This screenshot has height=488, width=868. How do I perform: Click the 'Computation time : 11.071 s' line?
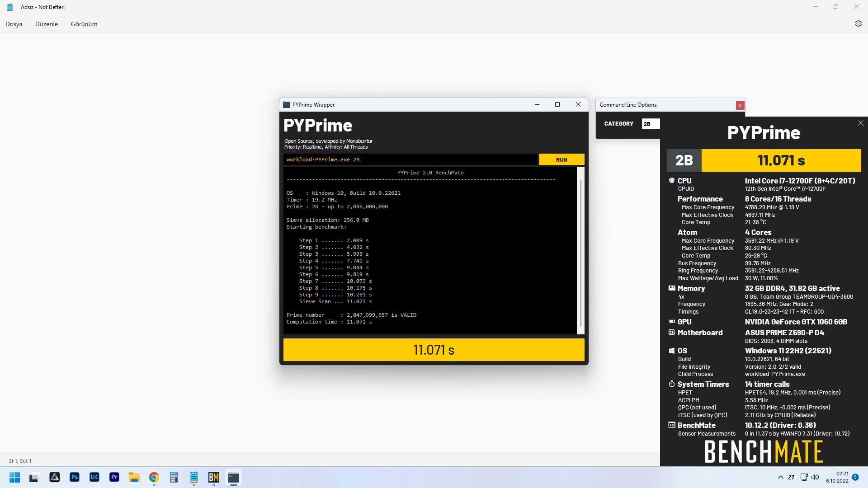(329, 322)
